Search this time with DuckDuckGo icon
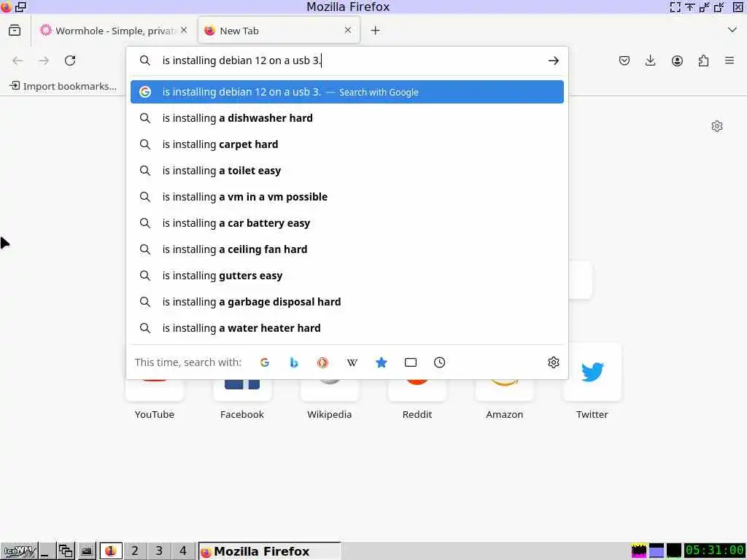747x560 pixels. tap(323, 362)
